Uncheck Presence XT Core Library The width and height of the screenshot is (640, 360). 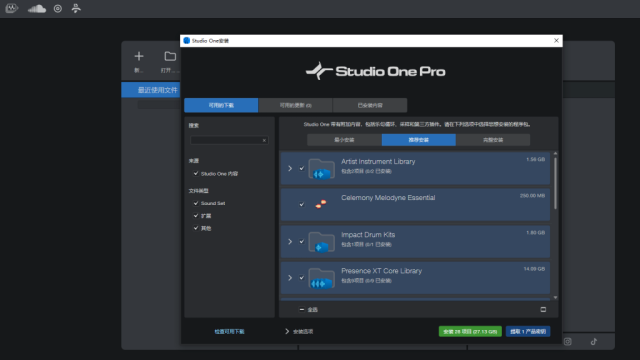tap(302, 278)
